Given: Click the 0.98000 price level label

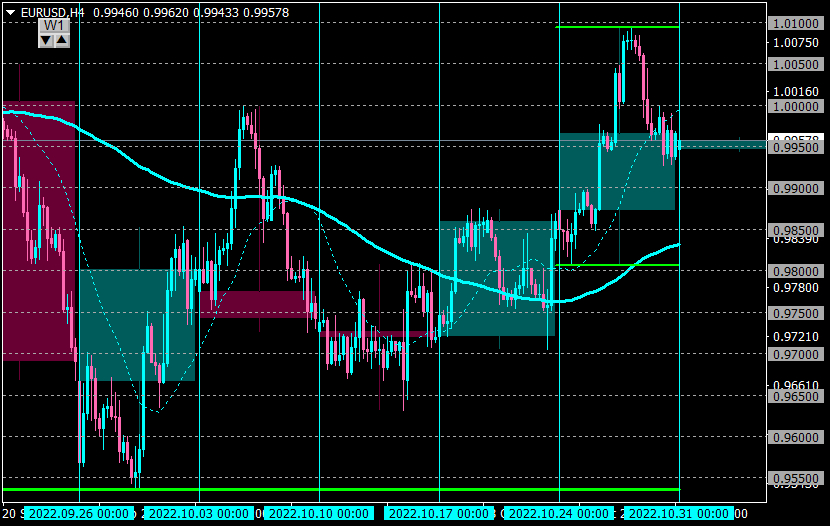Looking at the screenshot, I should click(x=796, y=271).
